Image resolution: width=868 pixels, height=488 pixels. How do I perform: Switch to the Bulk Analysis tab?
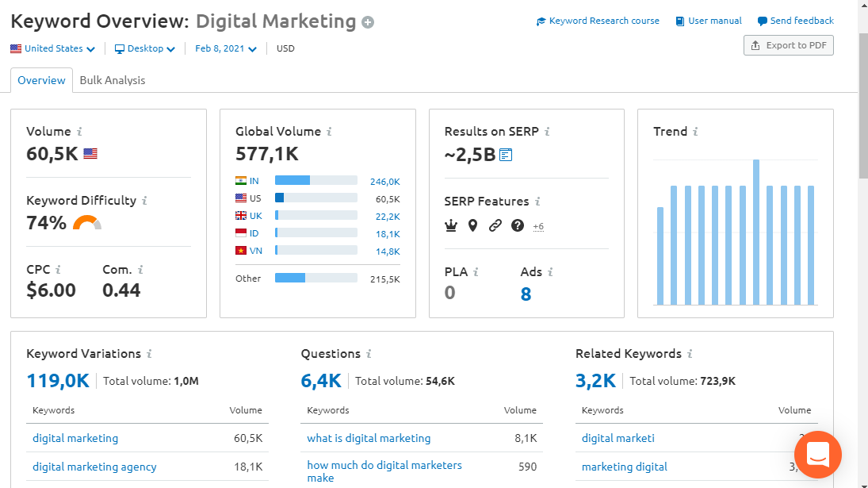112,80
